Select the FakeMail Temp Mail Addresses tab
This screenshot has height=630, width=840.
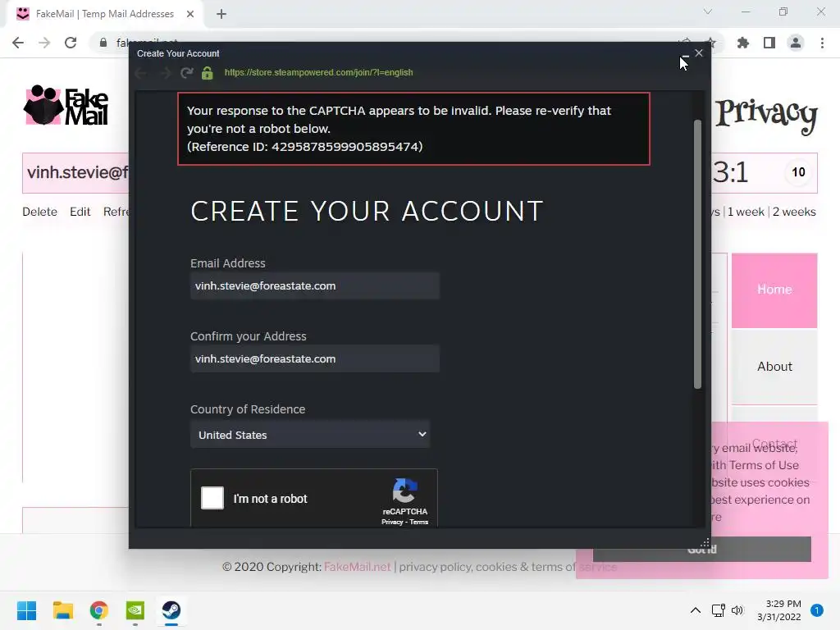(x=104, y=14)
